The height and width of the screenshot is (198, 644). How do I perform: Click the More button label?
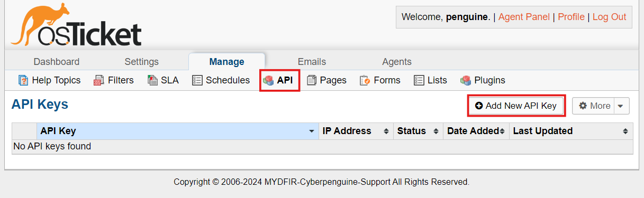tap(600, 106)
